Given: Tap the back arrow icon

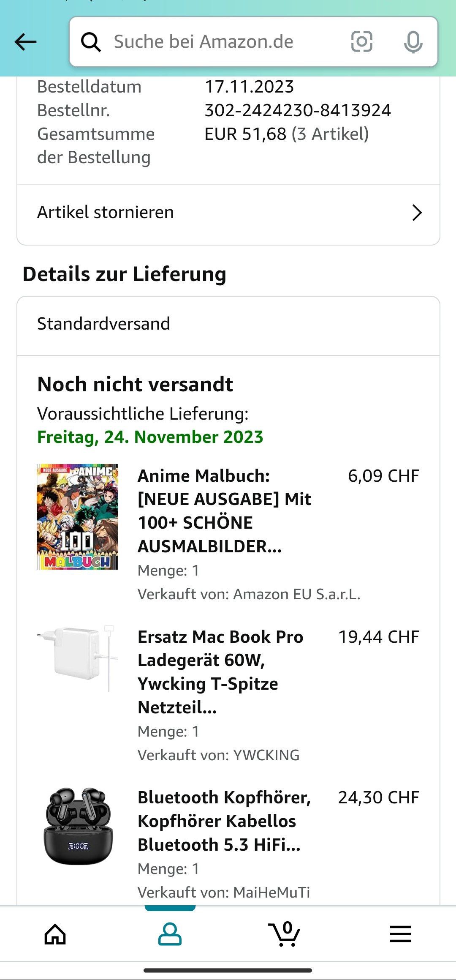Looking at the screenshot, I should 25,42.
